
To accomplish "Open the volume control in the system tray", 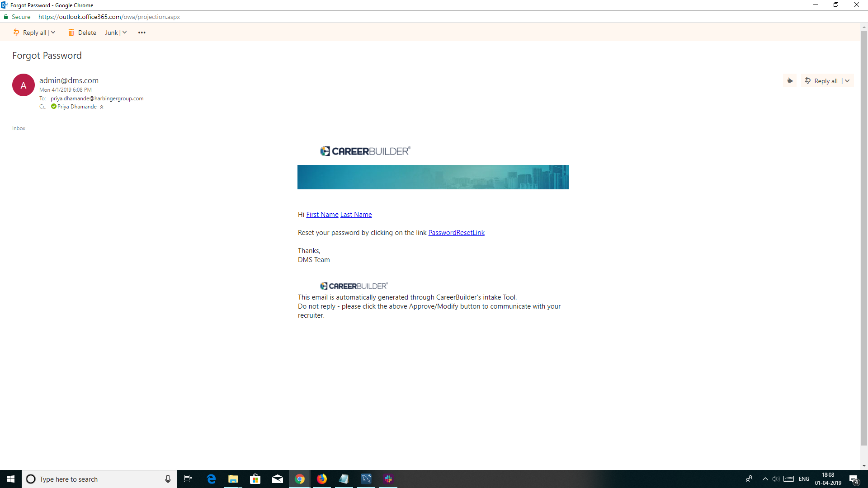I will (x=776, y=479).
